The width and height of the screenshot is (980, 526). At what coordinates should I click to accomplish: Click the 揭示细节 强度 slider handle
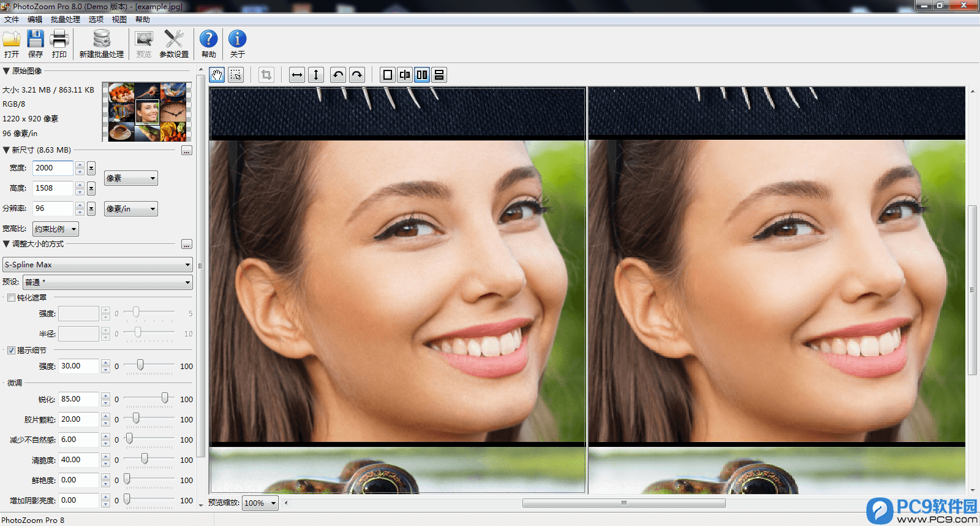[x=140, y=365]
